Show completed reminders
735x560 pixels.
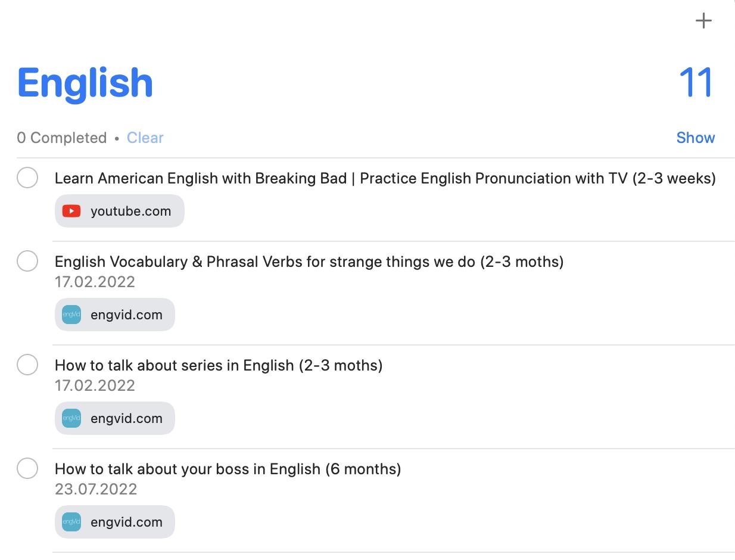[x=695, y=138]
